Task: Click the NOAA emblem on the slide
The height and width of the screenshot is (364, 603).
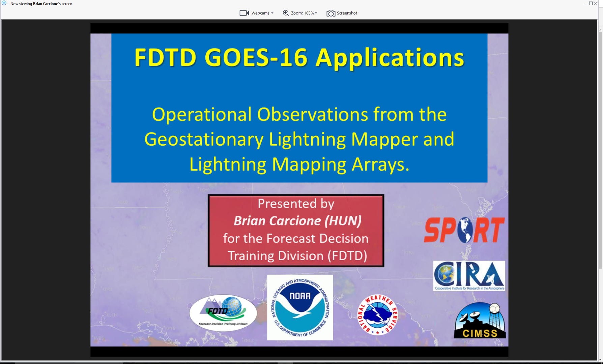Action: pos(300,307)
